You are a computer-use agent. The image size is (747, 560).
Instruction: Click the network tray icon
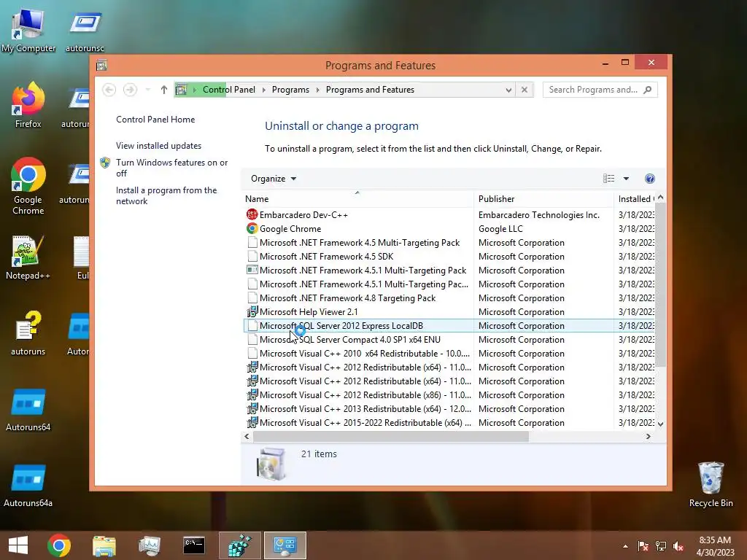pos(661,546)
